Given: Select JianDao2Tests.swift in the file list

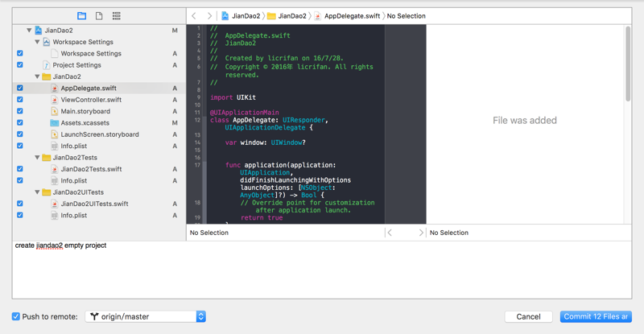Looking at the screenshot, I should point(91,169).
